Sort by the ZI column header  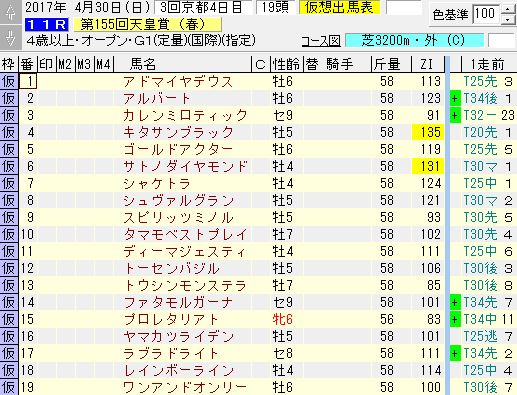coord(427,64)
